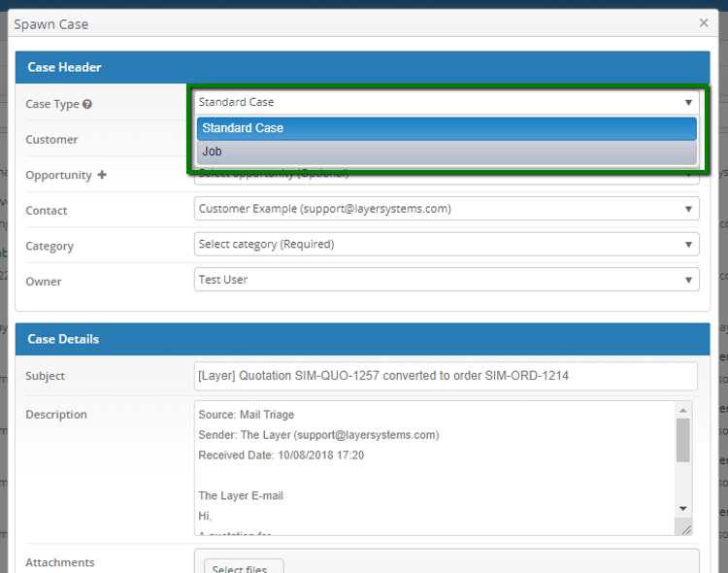Click the Case Type label text
The height and width of the screenshot is (573, 728).
(52, 104)
